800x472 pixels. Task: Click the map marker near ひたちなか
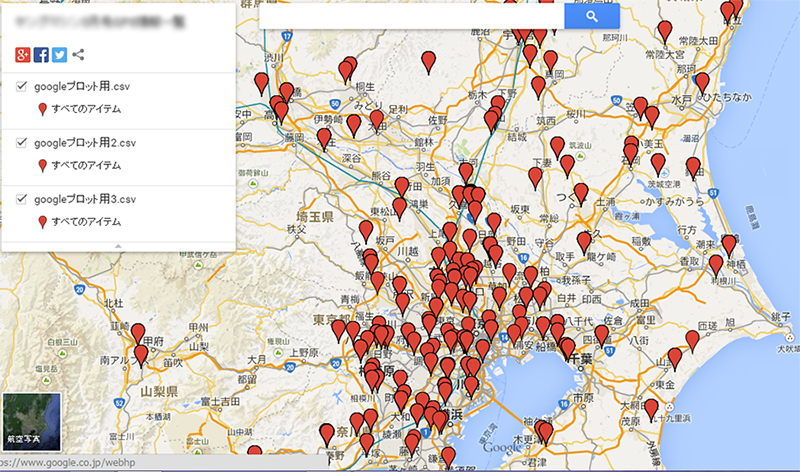[x=702, y=82]
